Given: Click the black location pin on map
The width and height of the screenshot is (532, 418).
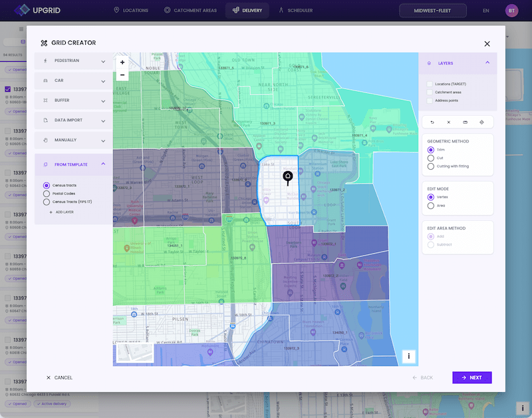Looking at the screenshot, I should (288, 178).
